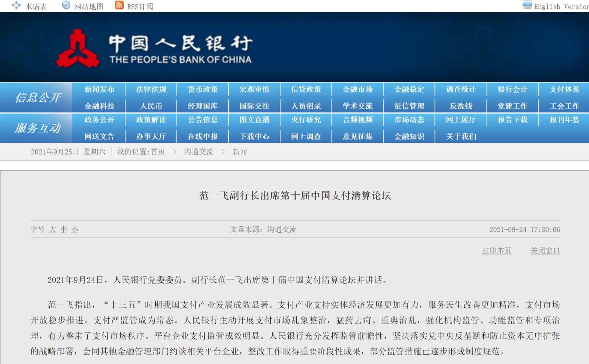
Task: Open 党建工作 menu item
Action: point(512,106)
